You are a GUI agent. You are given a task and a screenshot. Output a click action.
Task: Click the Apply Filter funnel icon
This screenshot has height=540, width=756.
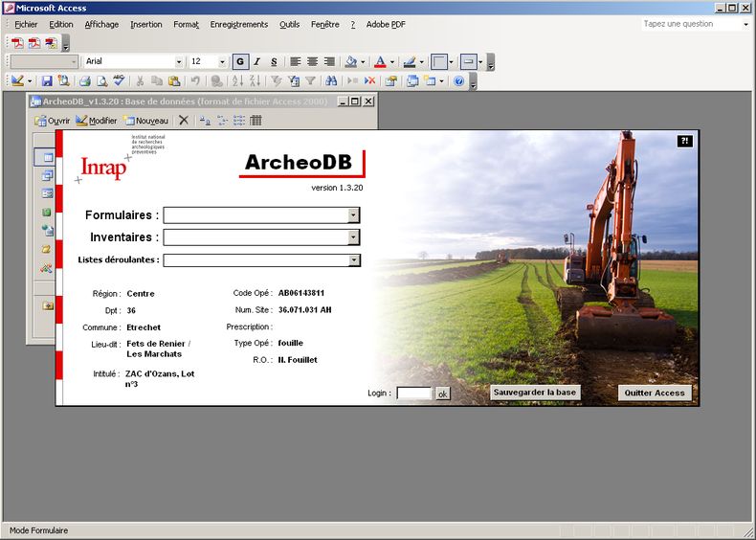[x=310, y=81]
